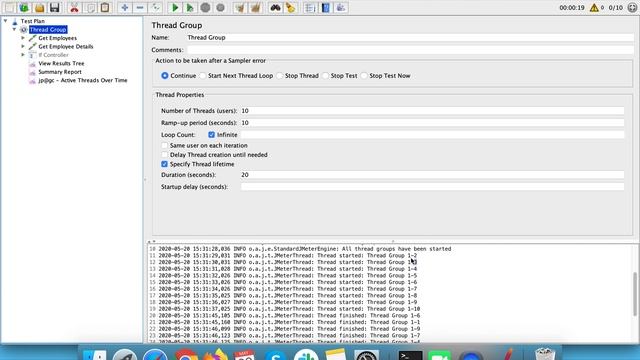Open the Templates toolbar icon

pyautogui.click(x=24, y=7)
